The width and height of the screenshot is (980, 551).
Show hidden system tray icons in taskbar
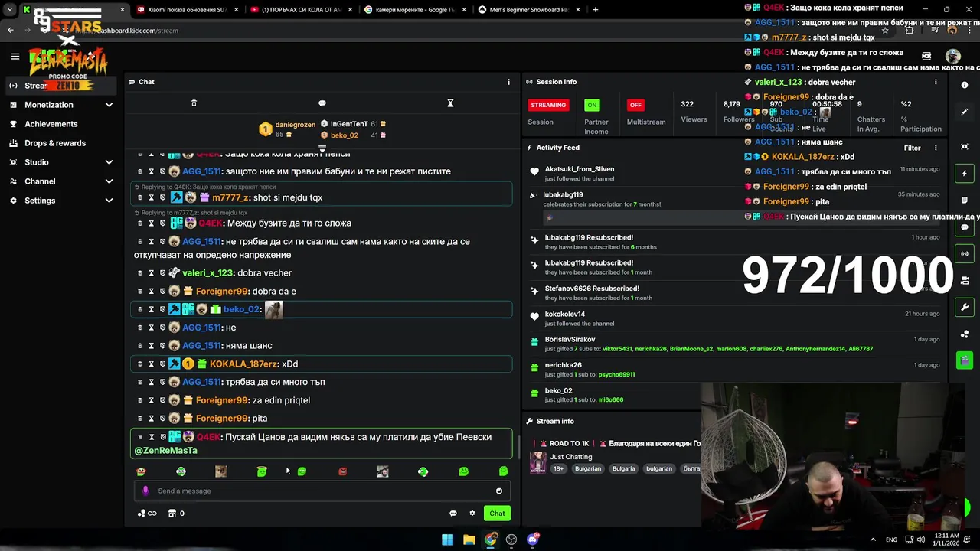point(873,540)
